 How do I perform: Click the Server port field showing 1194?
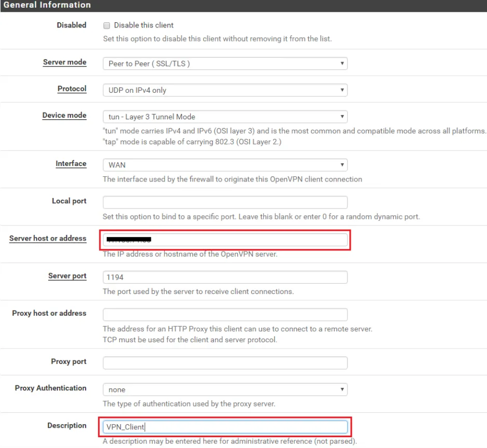[225, 277]
